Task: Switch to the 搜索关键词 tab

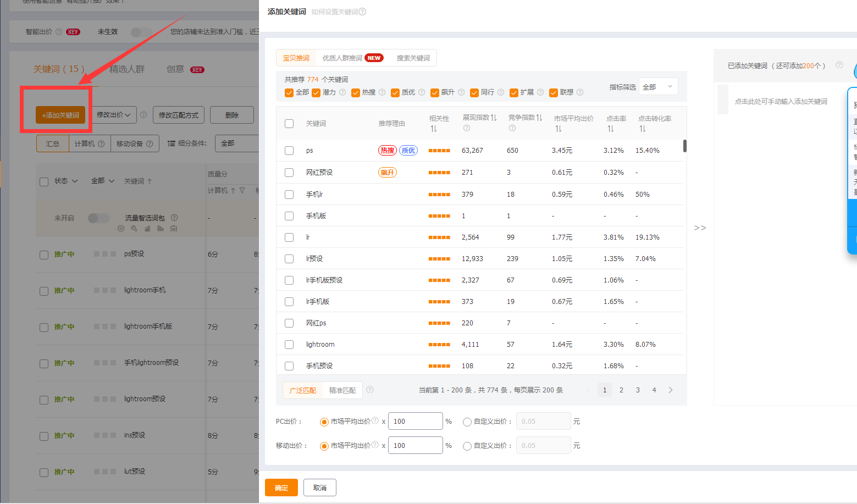Action: (x=413, y=58)
